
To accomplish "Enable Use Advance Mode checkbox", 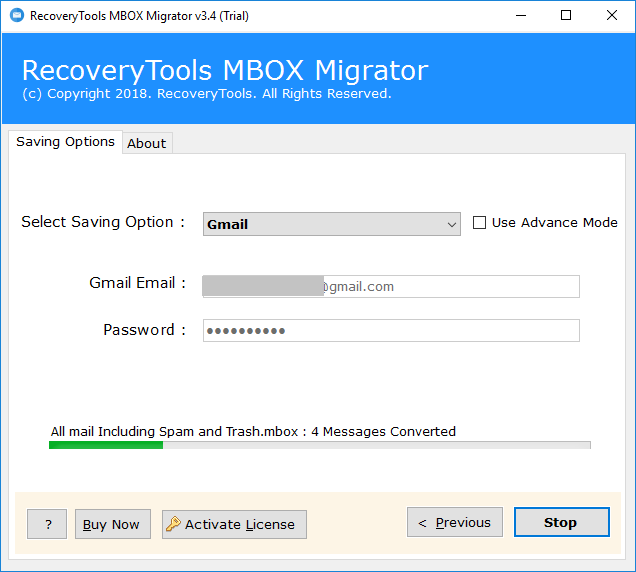I will click(479, 222).
